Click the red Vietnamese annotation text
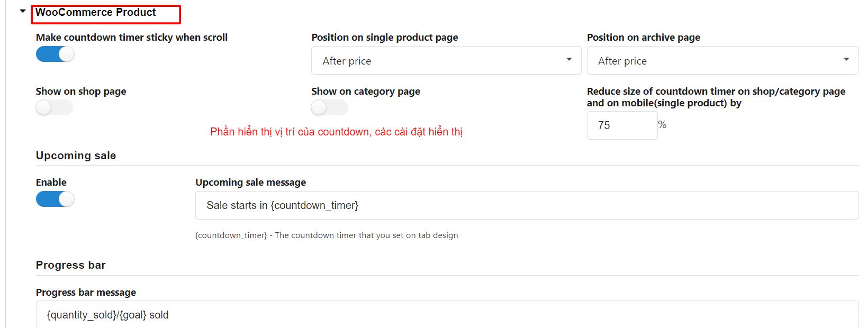This screenshot has height=328, width=868. click(x=337, y=131)
